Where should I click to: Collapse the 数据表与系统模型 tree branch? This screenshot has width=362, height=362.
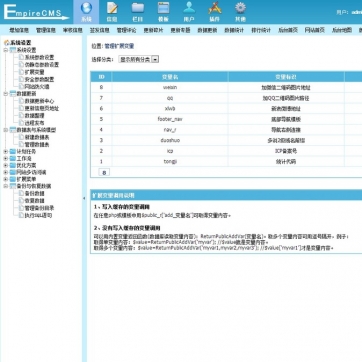click(x=6, y=130)
